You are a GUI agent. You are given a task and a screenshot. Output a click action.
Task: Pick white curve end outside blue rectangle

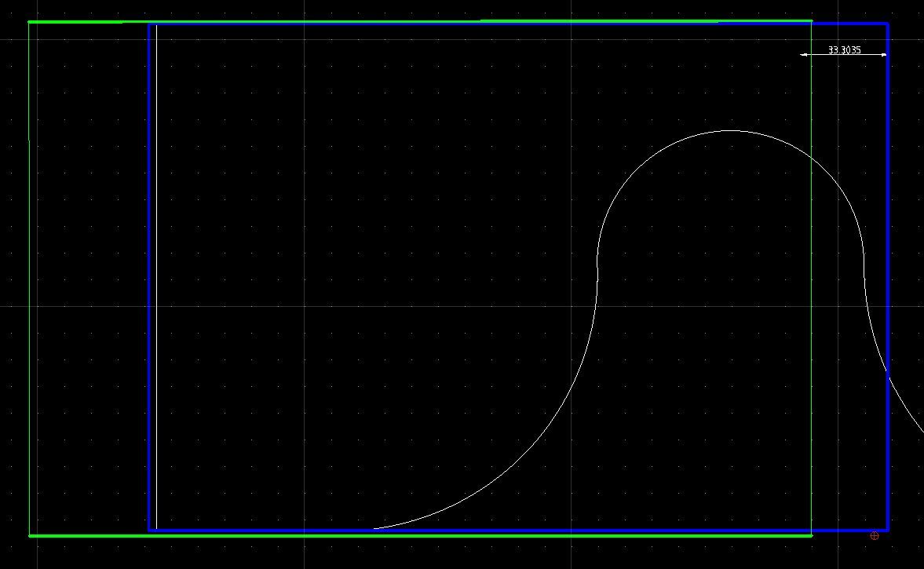922,430
